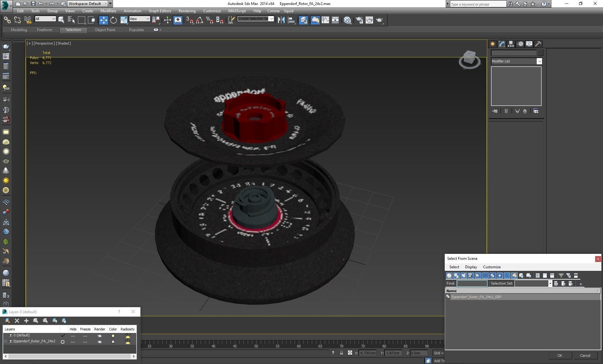Switch to the Object Paint ribbon tab
This screenshot has height=364, width=603.
[x=105, y=30]
